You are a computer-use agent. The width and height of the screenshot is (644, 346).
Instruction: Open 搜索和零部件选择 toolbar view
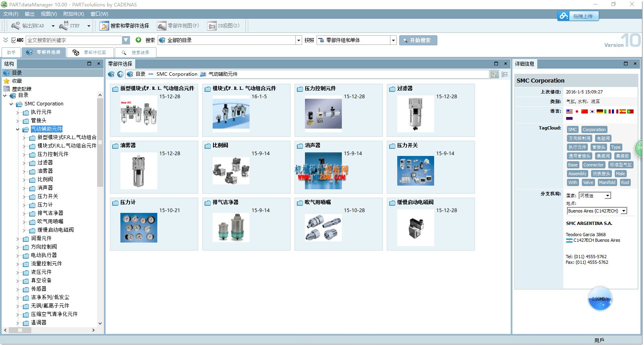(124, 26)
